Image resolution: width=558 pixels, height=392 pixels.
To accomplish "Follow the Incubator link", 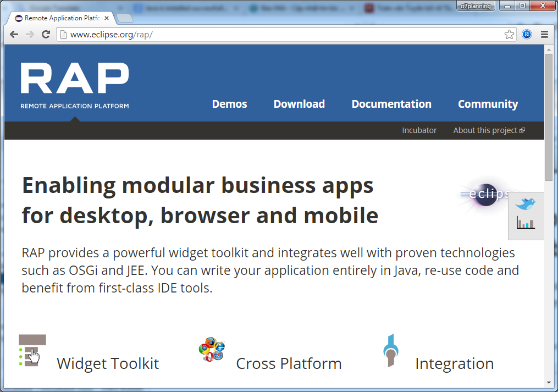I will (x=419, y=130).
